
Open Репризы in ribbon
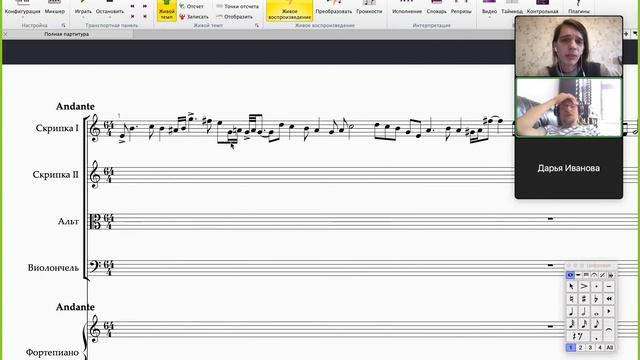click(461, 8)
